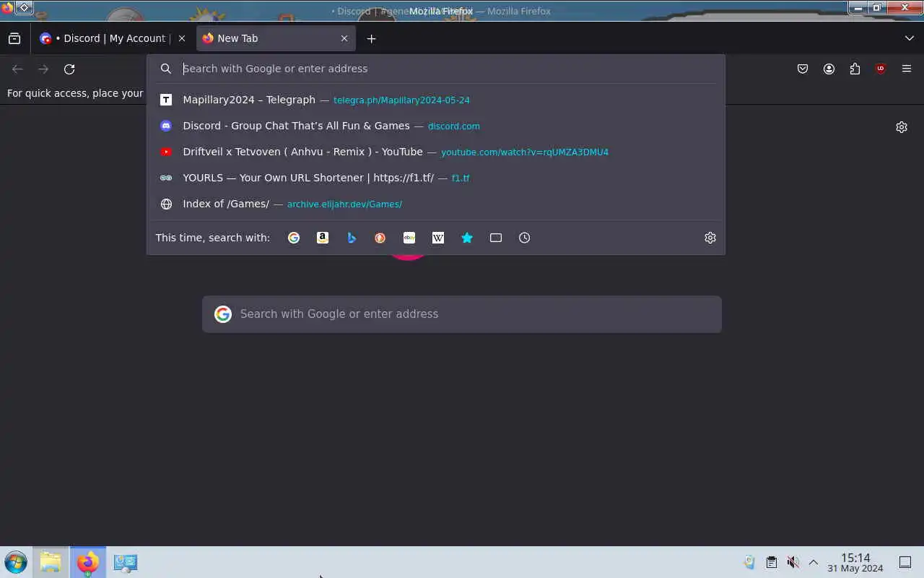Click the uBlock Origin extension icon
924x578 pixels.
pyautogui.click(x=881, y=69)
